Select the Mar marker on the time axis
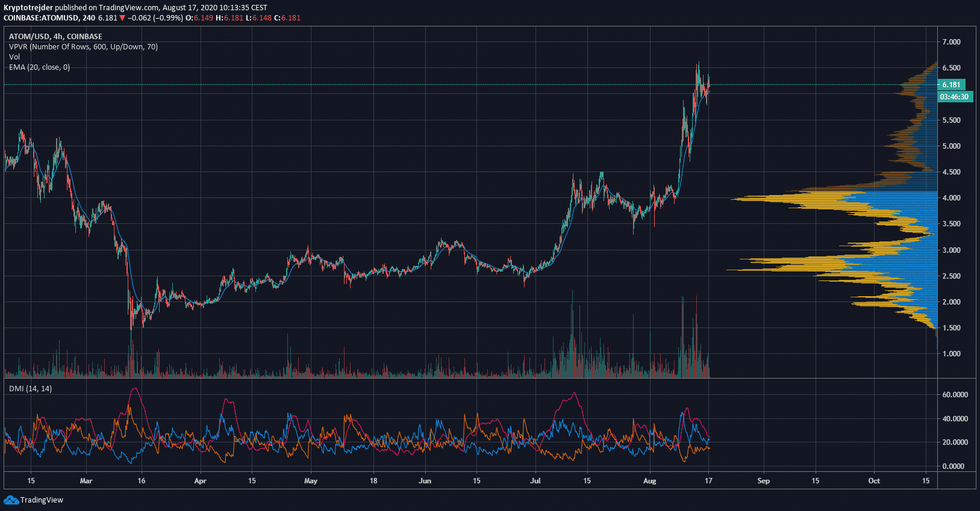Image resolution: width=980 pixels, height=511 pixels. coord(86,481)
